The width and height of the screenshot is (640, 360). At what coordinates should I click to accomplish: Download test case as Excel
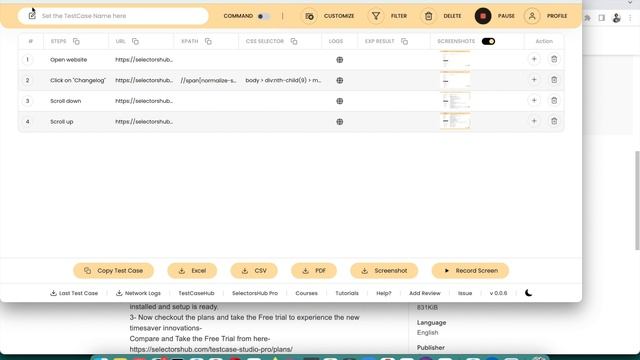pyautogui.click(x=192, y=271)
